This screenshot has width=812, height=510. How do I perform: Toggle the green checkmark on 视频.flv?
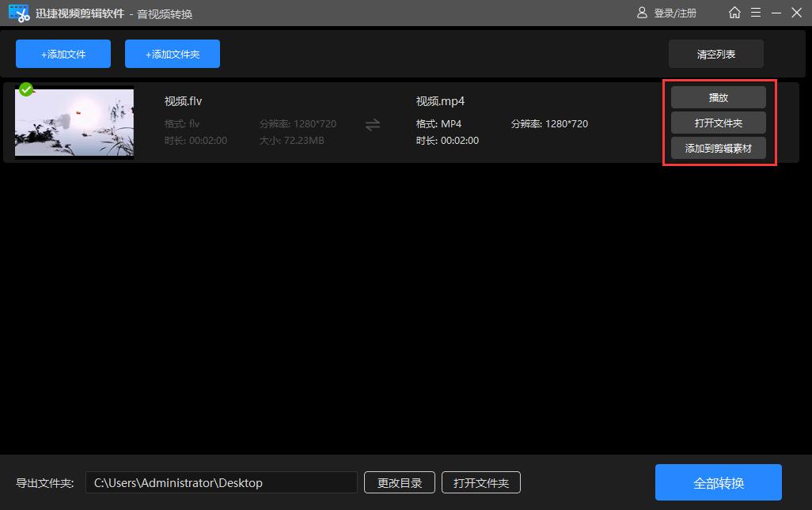tap(25, 89)
